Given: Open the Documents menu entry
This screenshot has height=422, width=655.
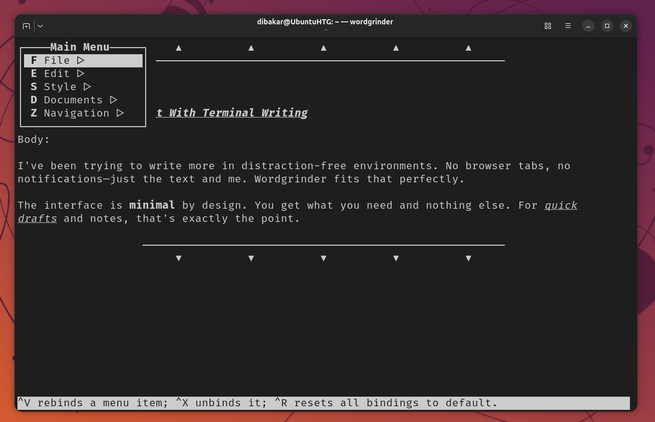Looking at the screenshot, I should tap(83, 100).
